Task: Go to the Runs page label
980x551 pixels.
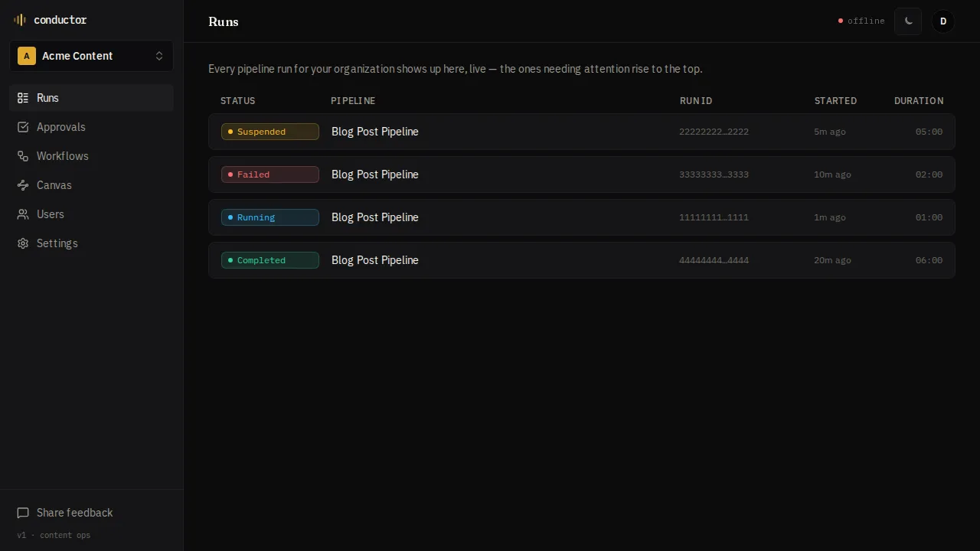Action: pos(47,98)
